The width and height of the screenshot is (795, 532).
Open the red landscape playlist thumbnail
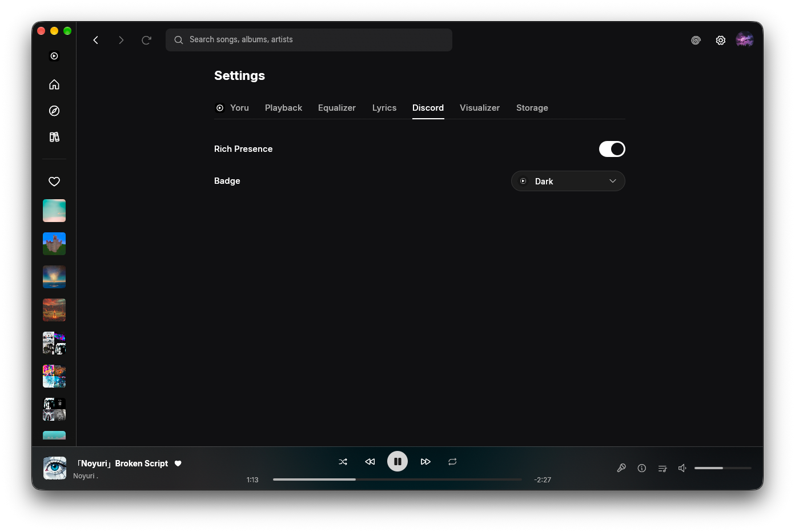click(54, 310)
